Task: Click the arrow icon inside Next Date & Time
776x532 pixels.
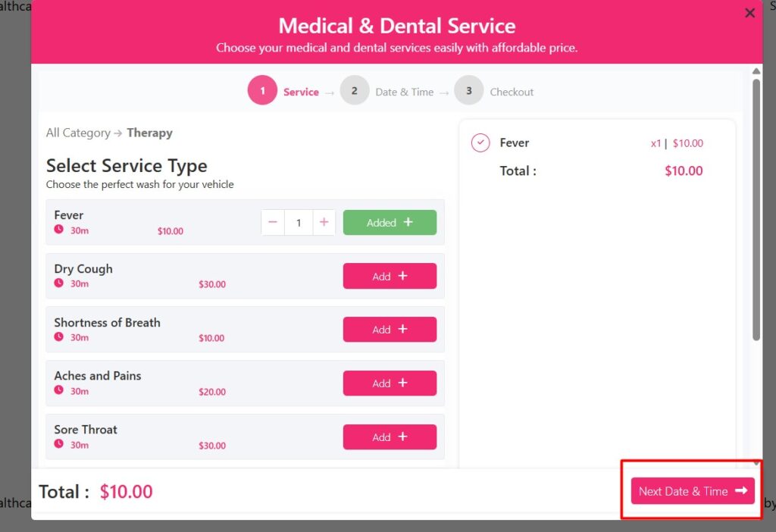Action: coord(740,491)
